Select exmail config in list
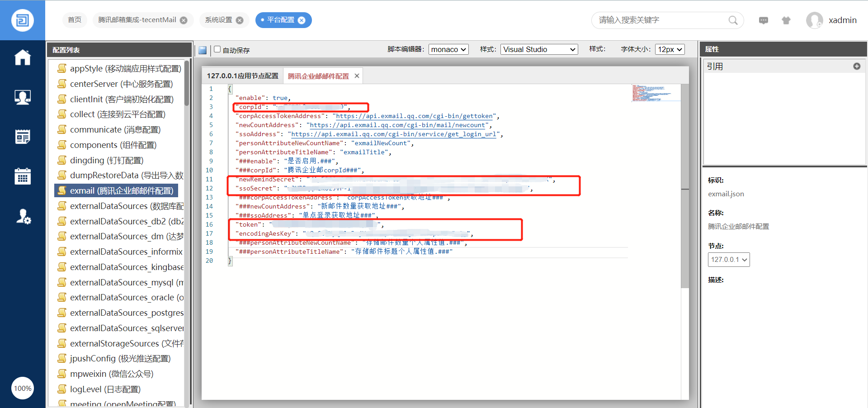The width and height of the screenshot is (868, 408). point(116,191)
